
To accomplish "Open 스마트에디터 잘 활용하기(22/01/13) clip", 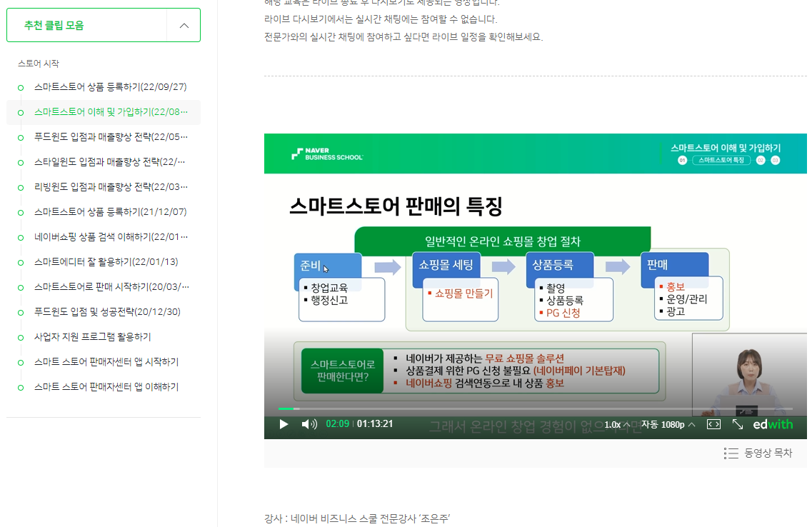I will [106, 262].
